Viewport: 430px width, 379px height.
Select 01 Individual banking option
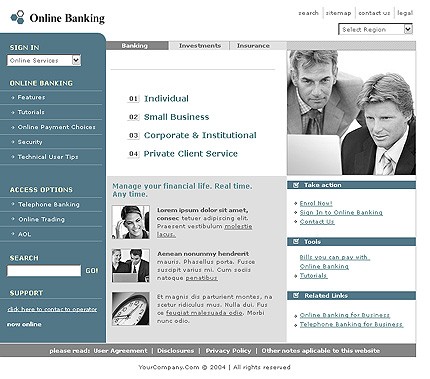tap(158, 99)
